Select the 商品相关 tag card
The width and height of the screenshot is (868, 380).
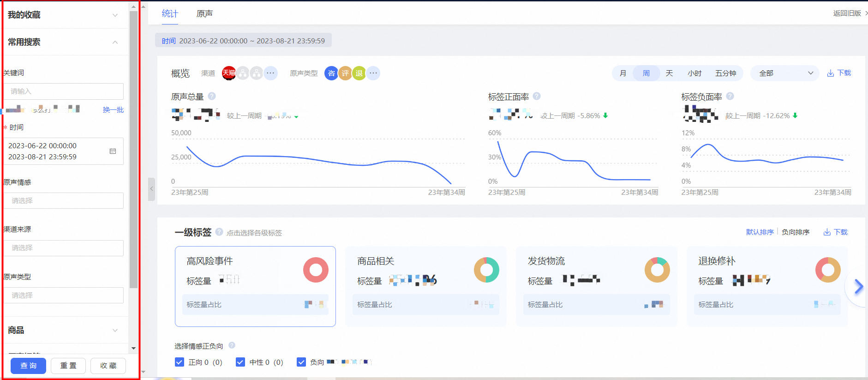(x=426, y=286)
